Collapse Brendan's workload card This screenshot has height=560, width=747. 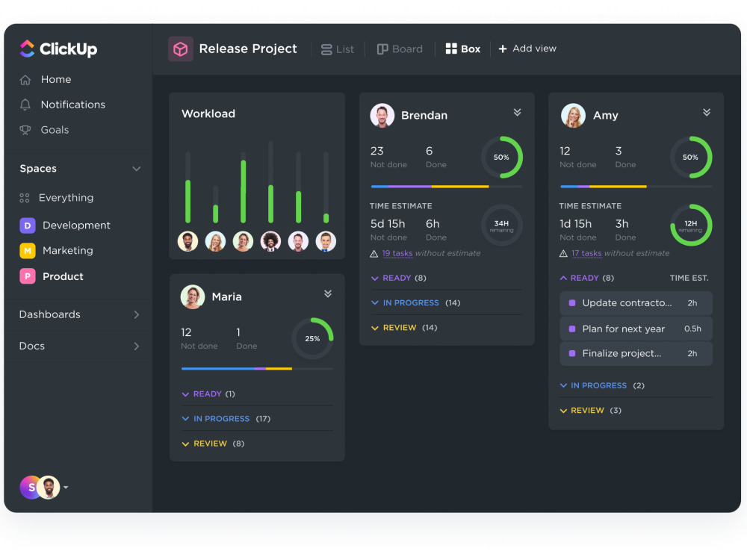(517, 112)
